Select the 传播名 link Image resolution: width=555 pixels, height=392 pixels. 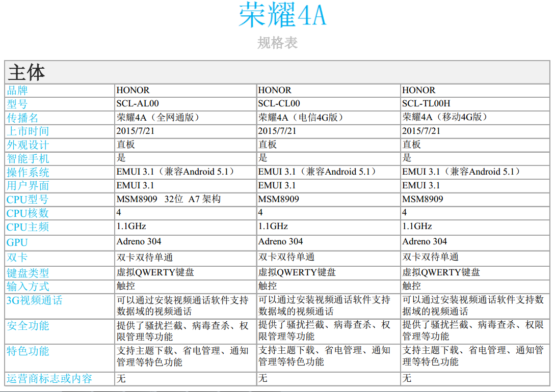[21, 117]
